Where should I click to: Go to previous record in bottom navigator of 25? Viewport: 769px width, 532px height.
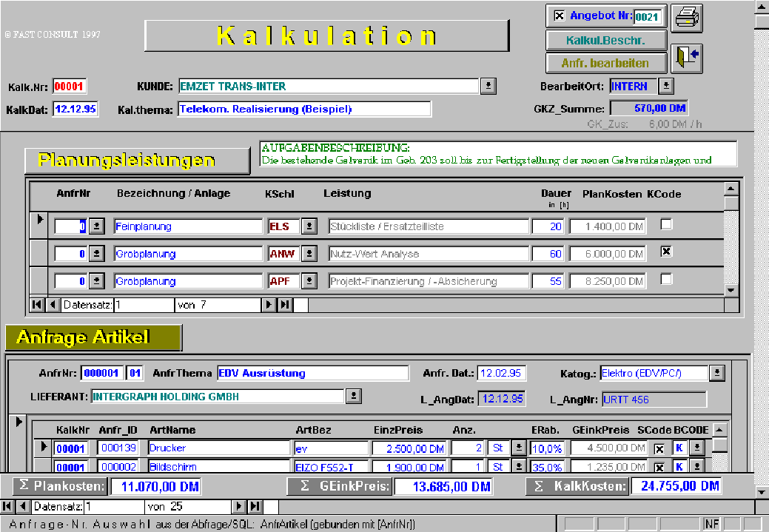tap(23, 506)
